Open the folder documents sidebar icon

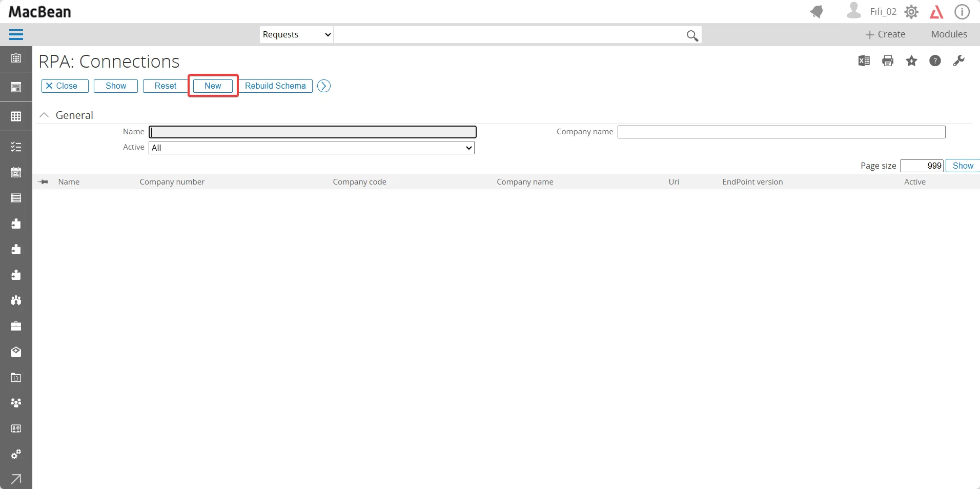click(16, 377)
